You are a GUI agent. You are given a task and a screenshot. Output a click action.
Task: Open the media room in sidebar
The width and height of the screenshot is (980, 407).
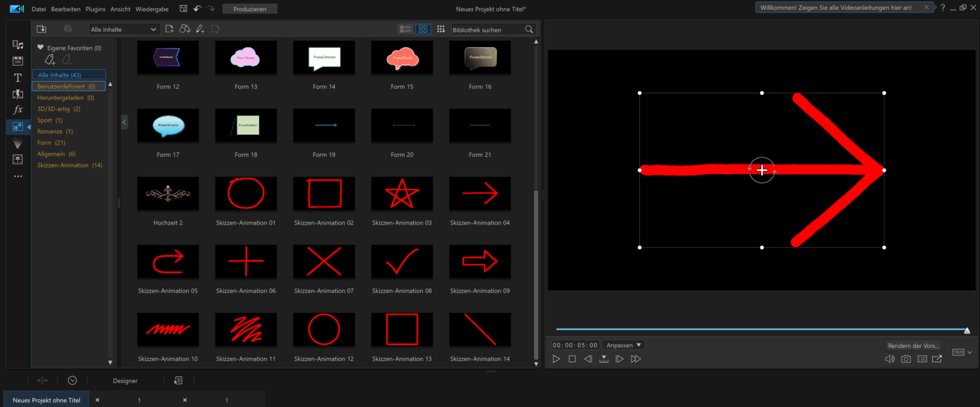coord(18,45)
